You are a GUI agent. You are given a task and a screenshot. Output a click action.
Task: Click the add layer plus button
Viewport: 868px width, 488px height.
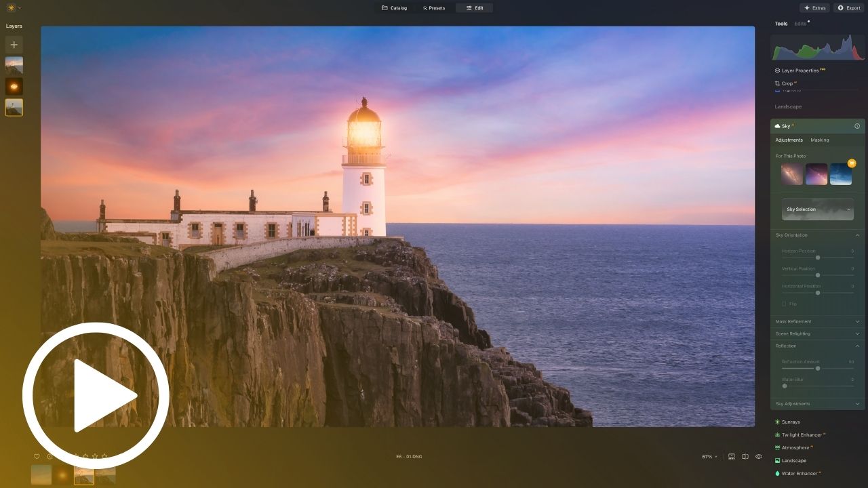point(14,45)
